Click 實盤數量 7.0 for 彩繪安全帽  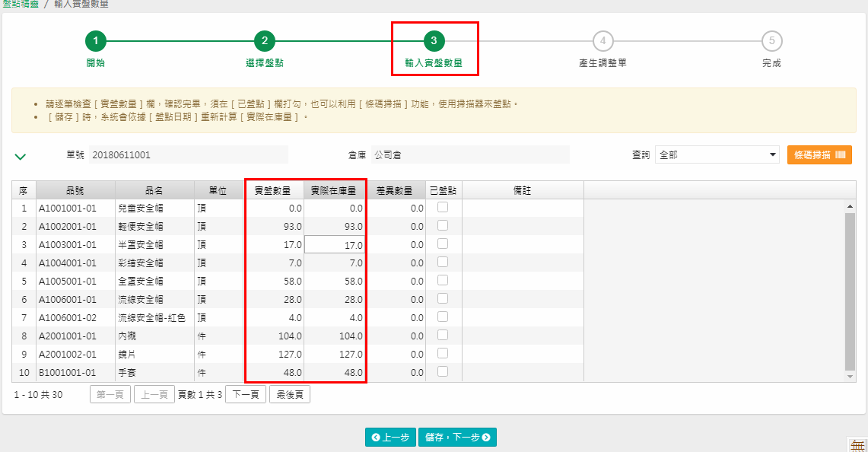273,263
